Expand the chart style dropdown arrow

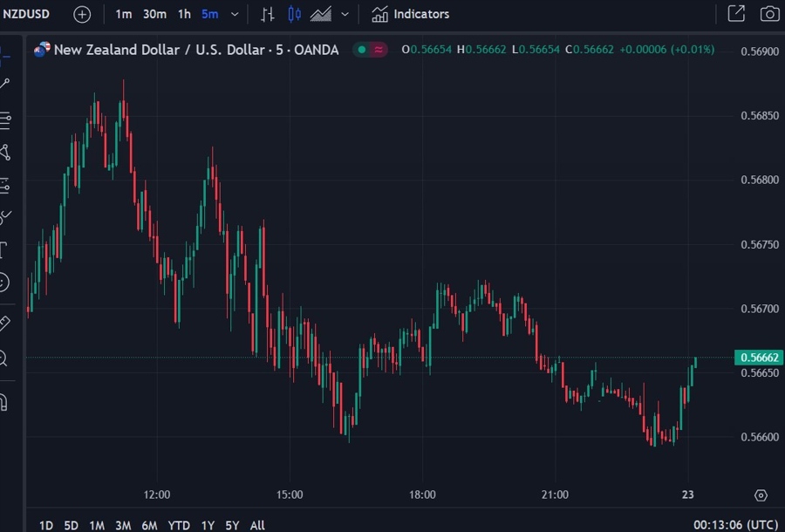345,14
